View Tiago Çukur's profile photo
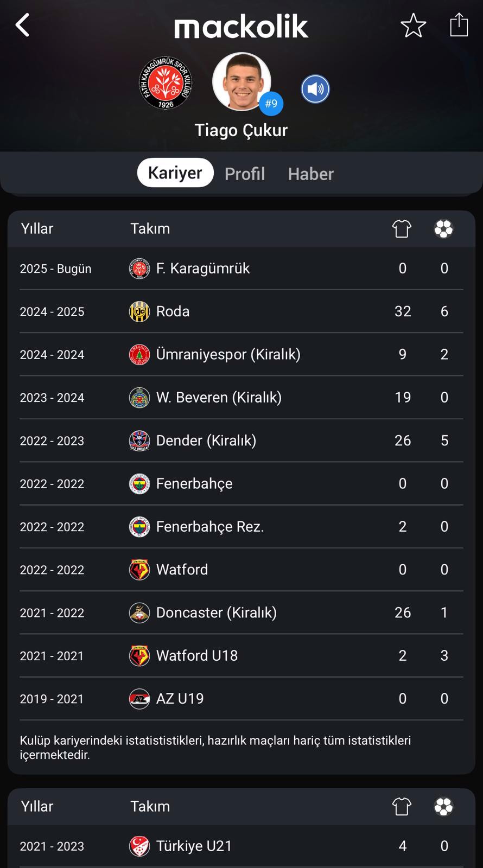The width and height of the screenshot is (483, 868). point(241,81)
